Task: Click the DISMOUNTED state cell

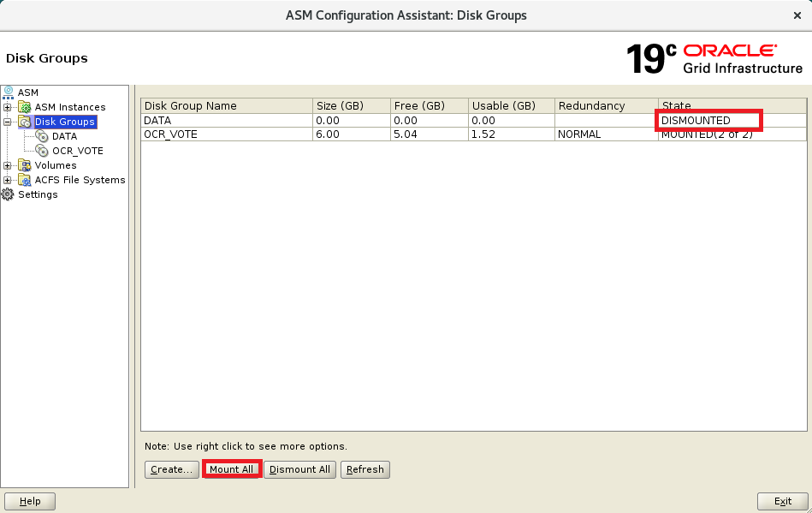Action: (x=732, y=120)
